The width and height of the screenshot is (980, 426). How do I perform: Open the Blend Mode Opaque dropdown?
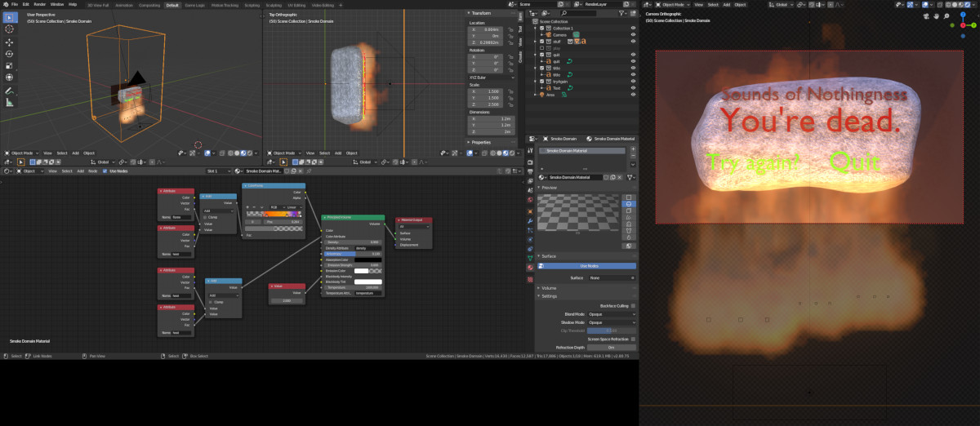[611, 313]
